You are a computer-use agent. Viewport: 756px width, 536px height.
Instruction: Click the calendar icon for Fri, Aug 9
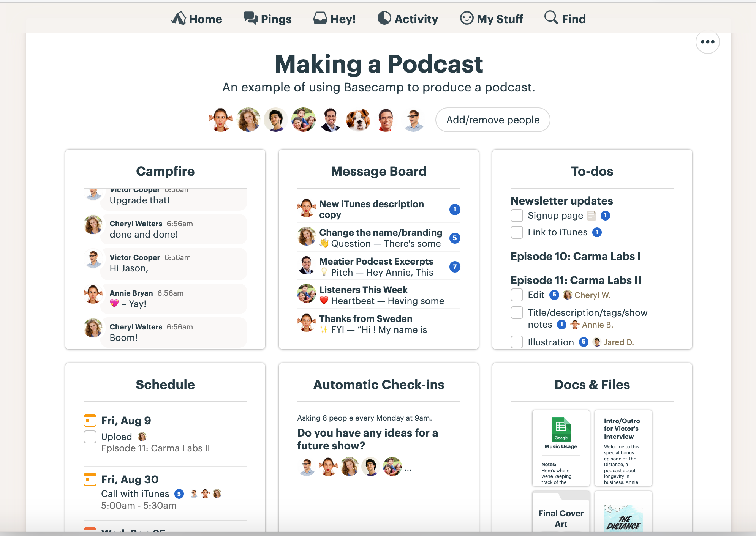(x=90, y=420)
